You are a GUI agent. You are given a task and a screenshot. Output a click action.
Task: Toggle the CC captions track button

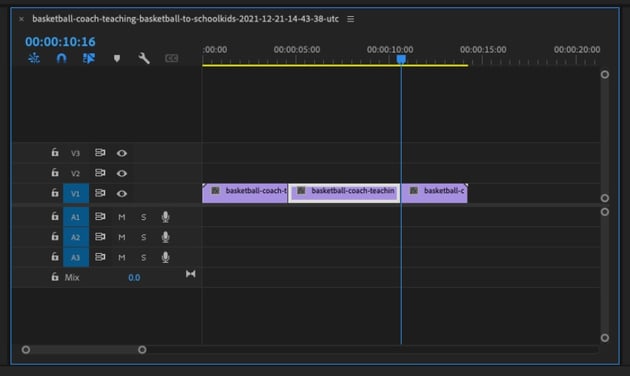tap(172, 59)
